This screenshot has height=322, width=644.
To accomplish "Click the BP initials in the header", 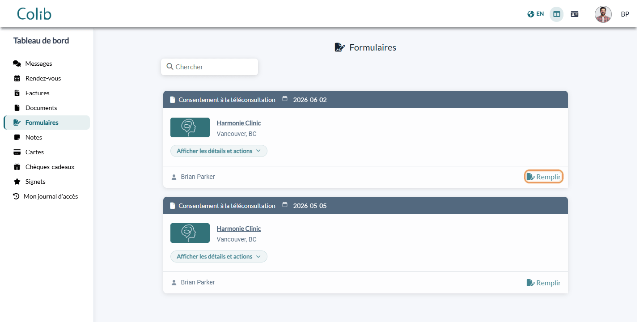I will (x=625, y=14).
